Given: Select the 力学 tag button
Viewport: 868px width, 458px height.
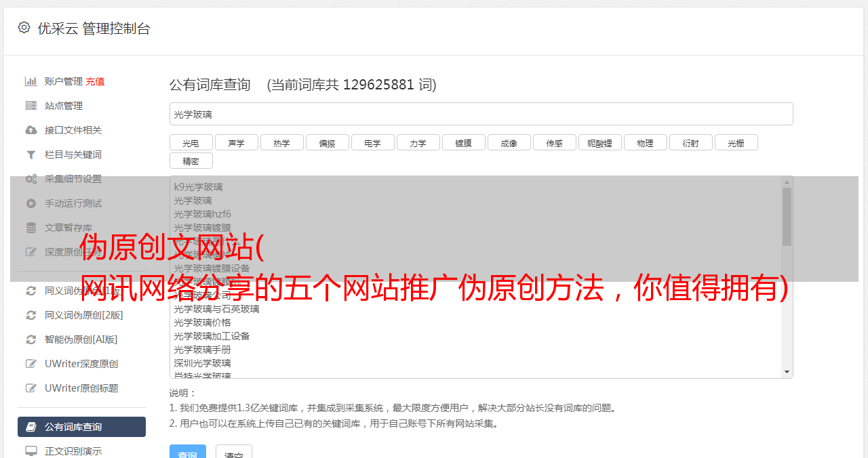Looking at the screenshot, I should (418, 142).
